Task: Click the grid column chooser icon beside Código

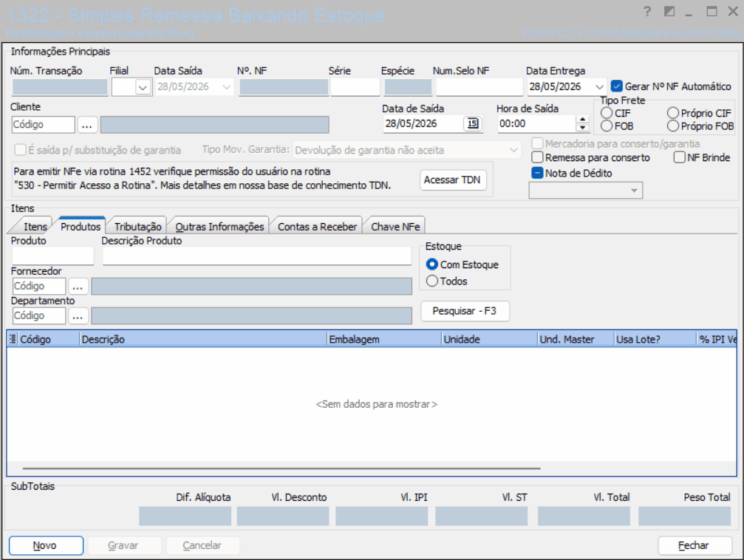Action: pos(13,339)
